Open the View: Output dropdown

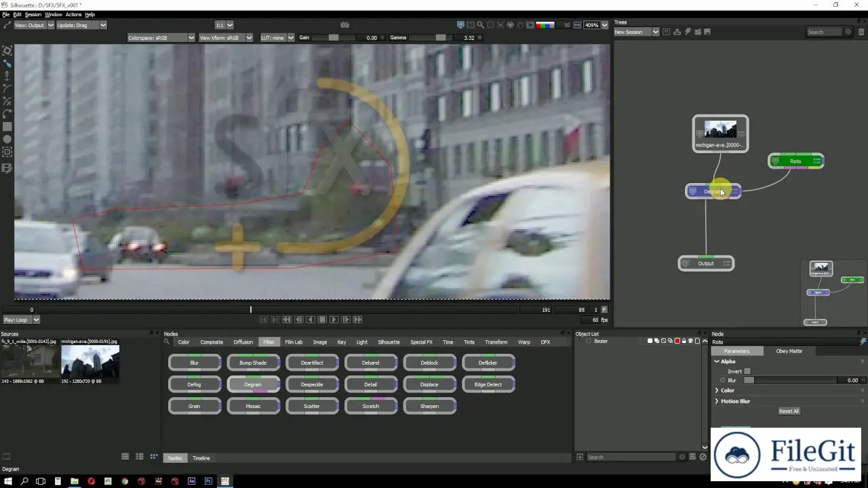click(x=33, y=25)
